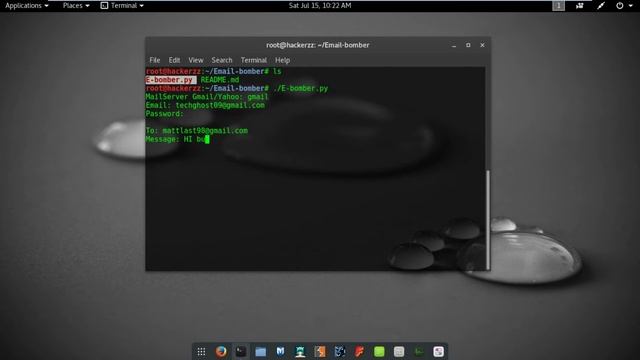Click the 'Message: HI bu' input line
640x360 pixels.
[x=178, y=139]
